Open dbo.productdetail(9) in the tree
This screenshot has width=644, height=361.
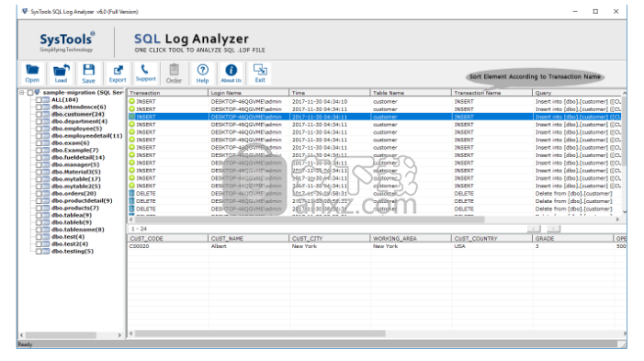82,201
